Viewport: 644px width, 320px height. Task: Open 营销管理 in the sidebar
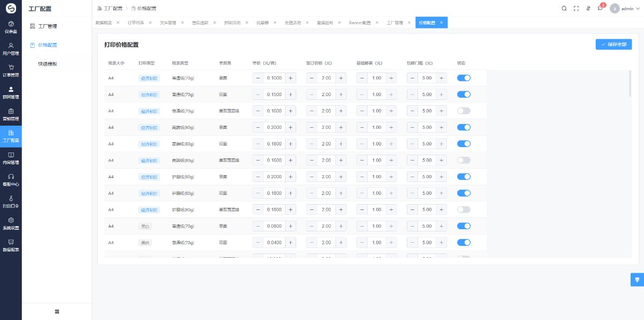click(11, 114)
